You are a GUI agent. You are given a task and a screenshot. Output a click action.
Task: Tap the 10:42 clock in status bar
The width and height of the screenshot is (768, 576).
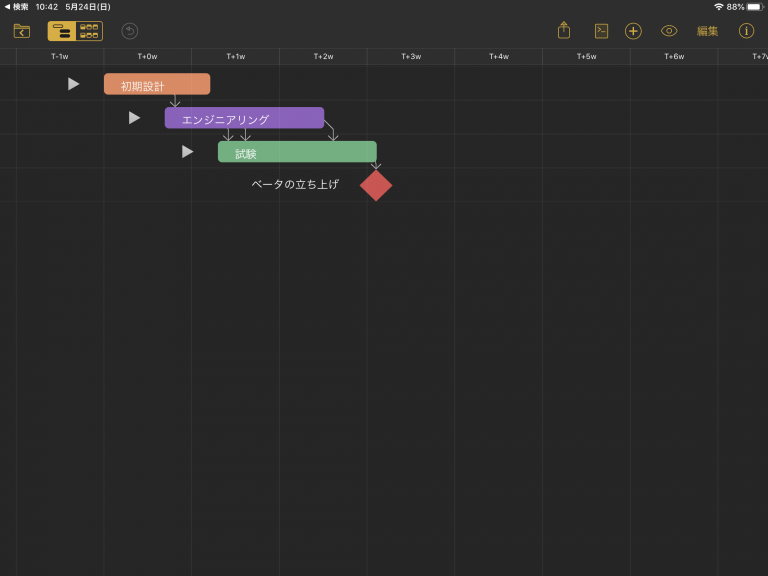[x=47, y=7]
